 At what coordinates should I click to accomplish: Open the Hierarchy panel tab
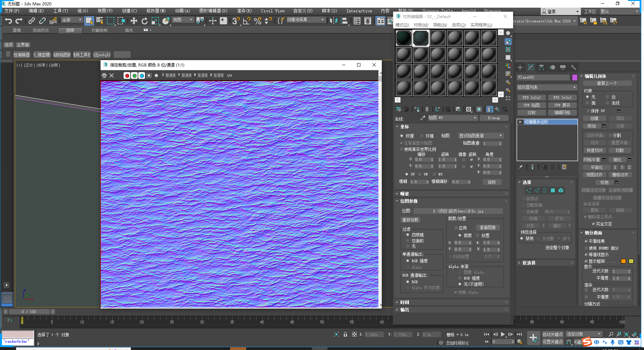541,67
